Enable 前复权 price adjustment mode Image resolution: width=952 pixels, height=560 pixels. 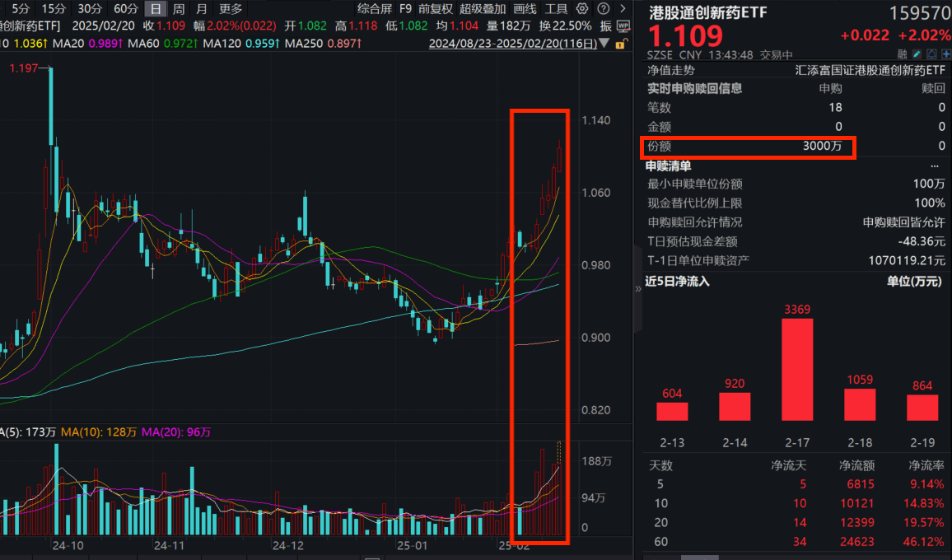point(435,8)
